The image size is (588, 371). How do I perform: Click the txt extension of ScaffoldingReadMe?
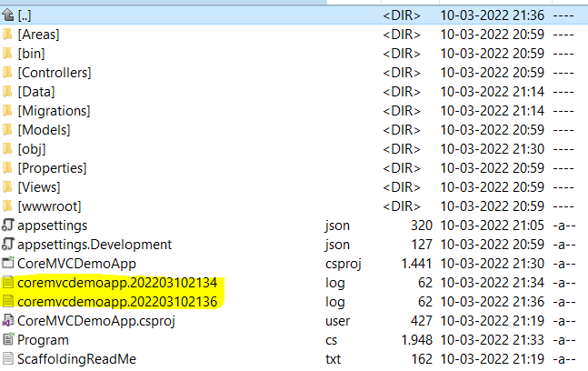click(x=333, y=359)
